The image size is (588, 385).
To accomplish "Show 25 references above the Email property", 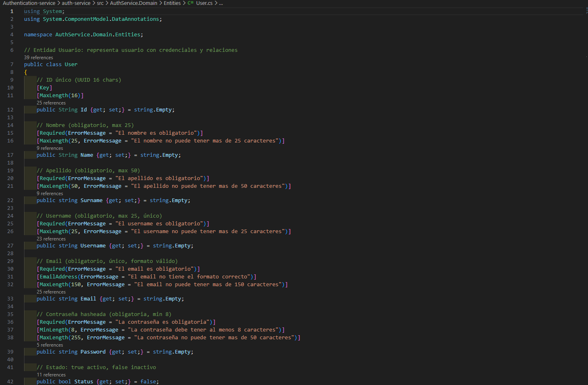I will [x=51, y=292].
